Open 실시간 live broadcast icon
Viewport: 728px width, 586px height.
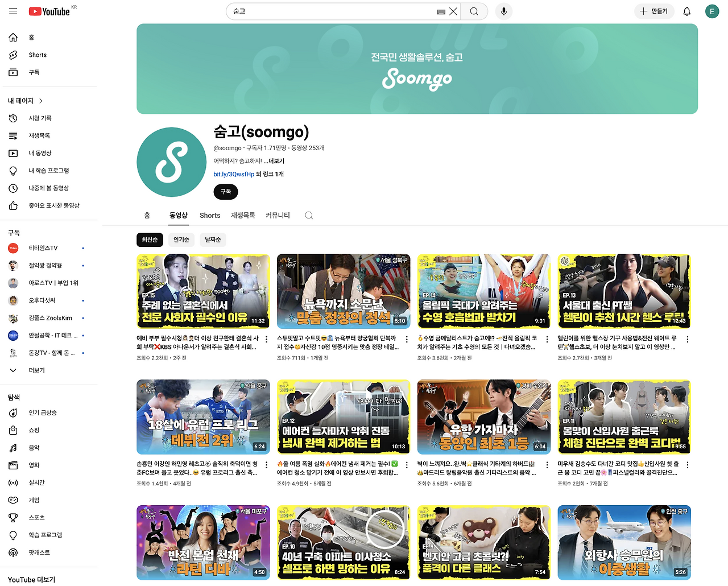13,483
